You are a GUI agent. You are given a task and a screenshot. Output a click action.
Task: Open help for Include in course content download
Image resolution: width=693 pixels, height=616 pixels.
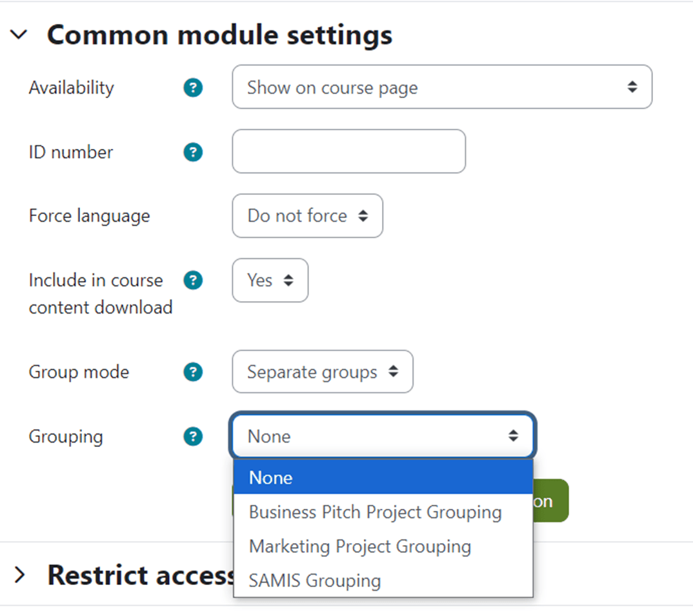[193, 281]
